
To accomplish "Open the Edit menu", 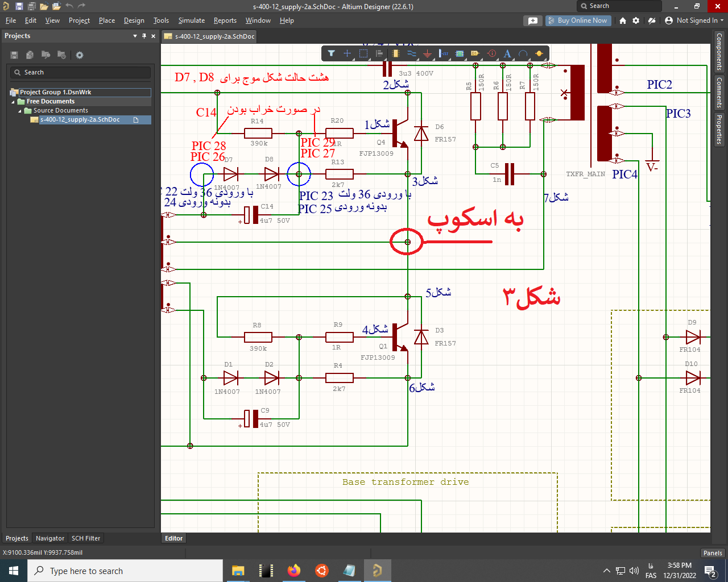I will click(x=31, y=20).
